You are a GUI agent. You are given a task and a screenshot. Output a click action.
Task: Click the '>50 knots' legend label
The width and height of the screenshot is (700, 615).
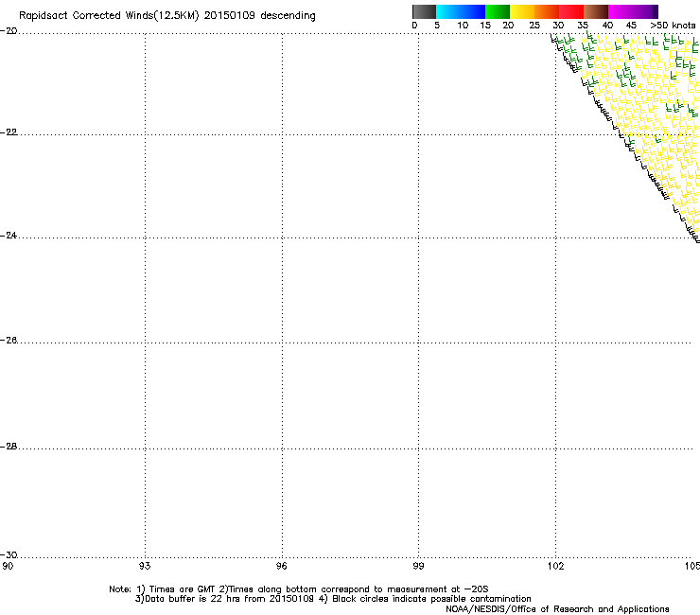[x=673, y=26]
